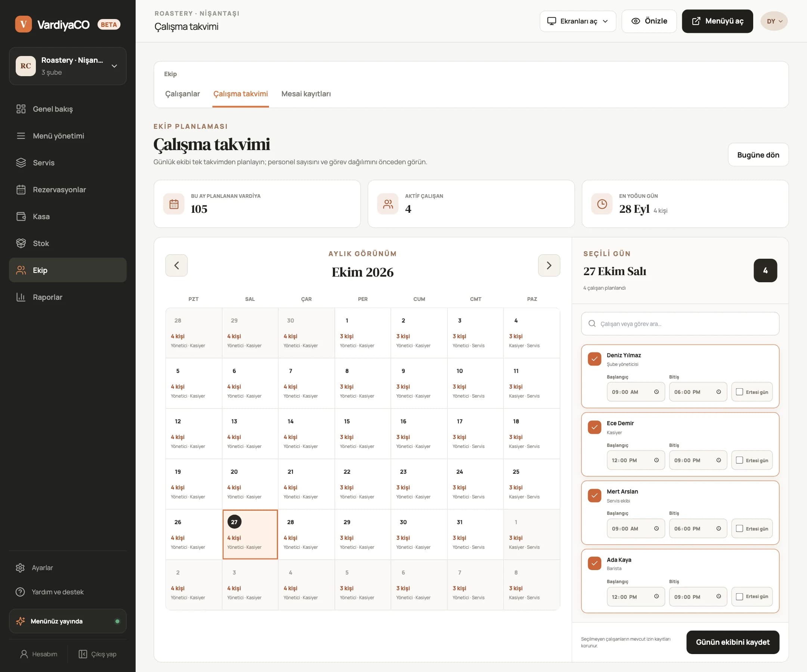This screenshot has height=672, width=807.
Task: Open Genel bakış dashboard icon
Action: [x=21, y=109]
